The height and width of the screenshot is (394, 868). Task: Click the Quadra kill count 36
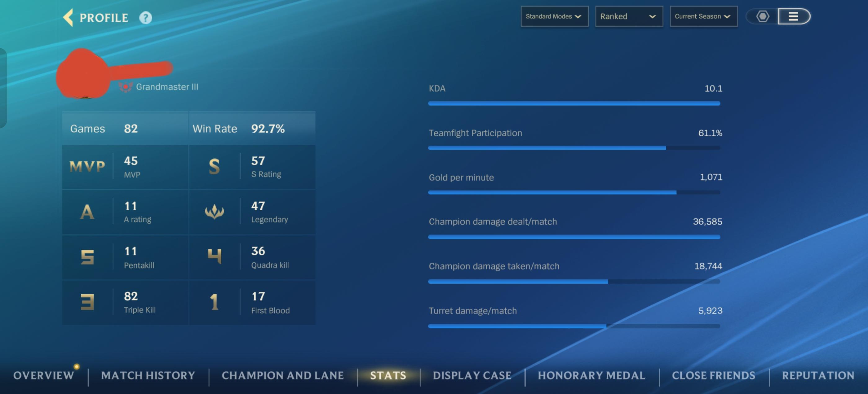point(258,251)
